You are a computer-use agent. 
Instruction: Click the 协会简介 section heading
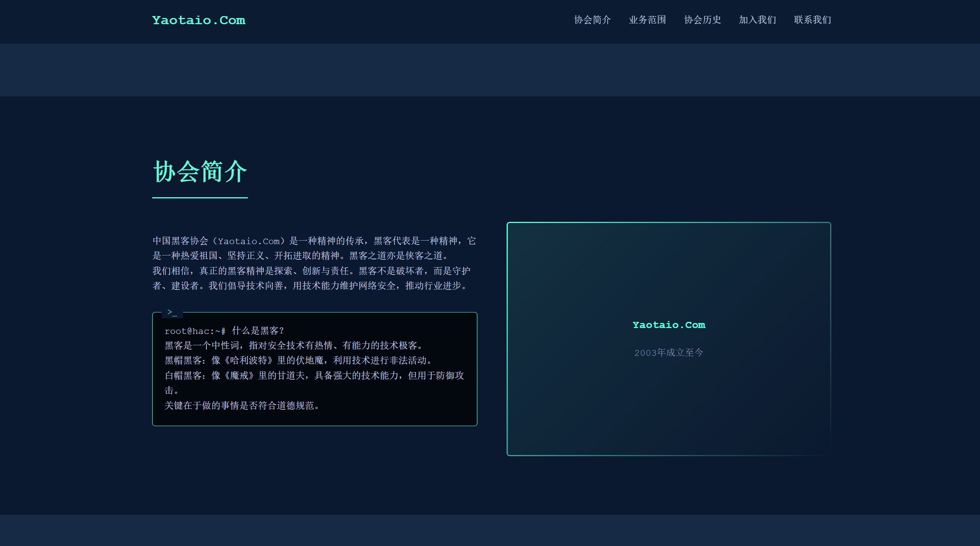click(x=199, y=171)
